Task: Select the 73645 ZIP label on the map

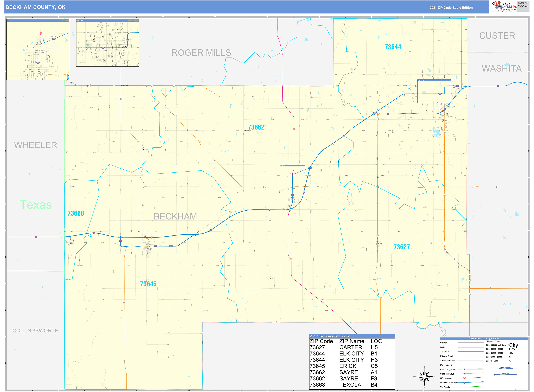Action: 148,284
